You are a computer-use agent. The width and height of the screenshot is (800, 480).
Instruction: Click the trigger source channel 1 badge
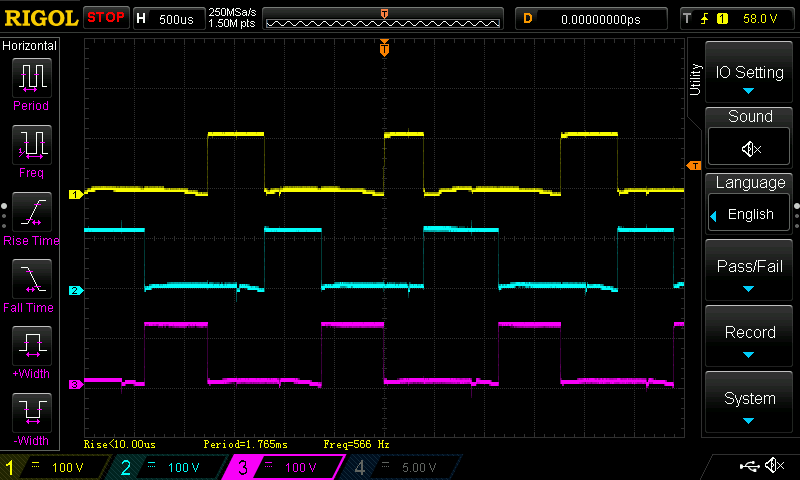point(722,19)
